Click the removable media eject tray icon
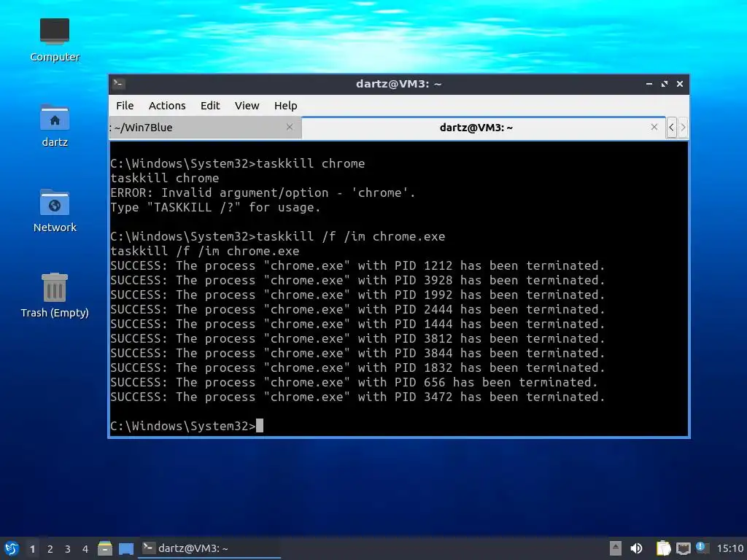The width and height of the screenshot is (747, 560). [x=616, y=548]
